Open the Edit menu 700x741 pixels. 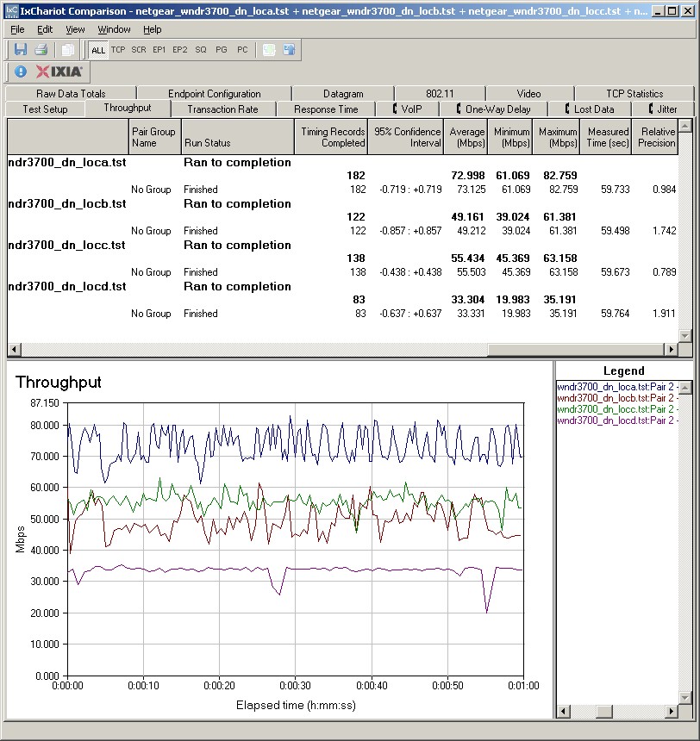tap(45, 29)
